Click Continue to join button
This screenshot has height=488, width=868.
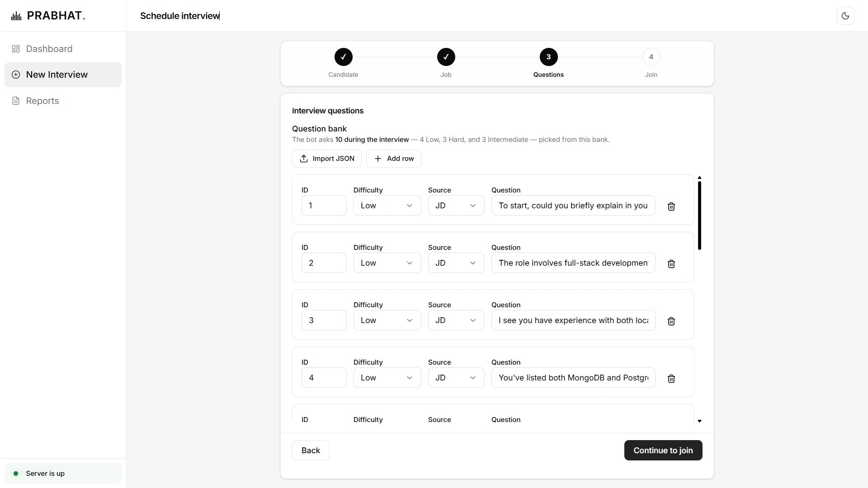tap(663, 450)
